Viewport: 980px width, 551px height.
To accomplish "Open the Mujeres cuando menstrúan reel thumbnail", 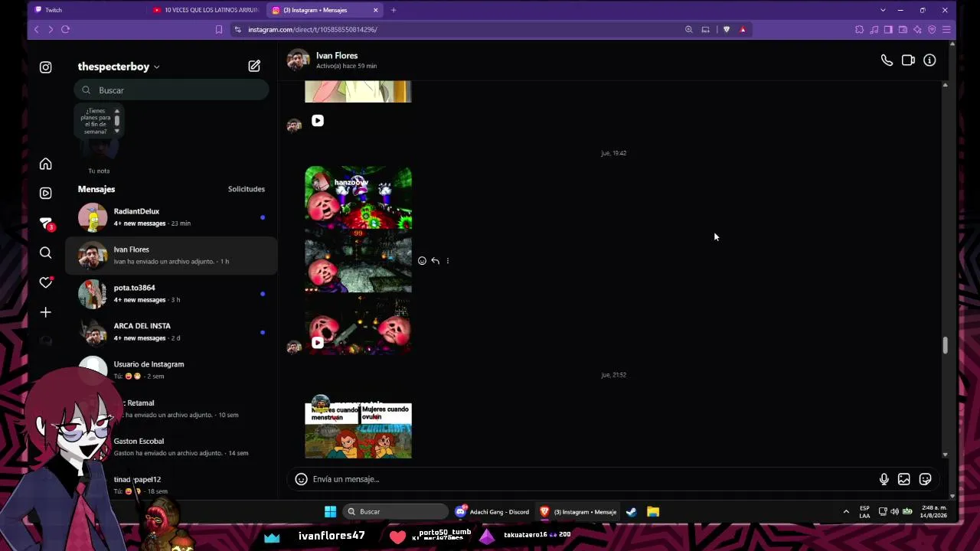I will pyautogui.click(x=358, y=430).
